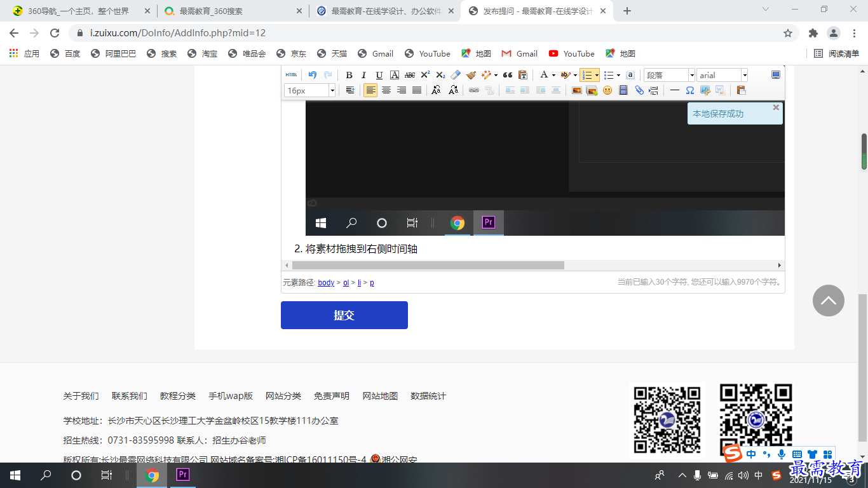The image size is (868, 488).
Task: Align text left
Action: pos(370,90)
